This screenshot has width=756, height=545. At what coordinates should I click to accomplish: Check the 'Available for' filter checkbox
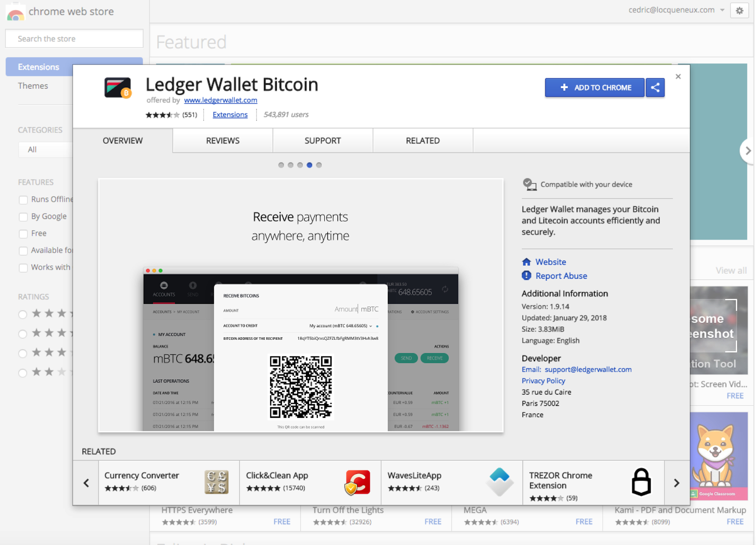[x=23, y=251]
